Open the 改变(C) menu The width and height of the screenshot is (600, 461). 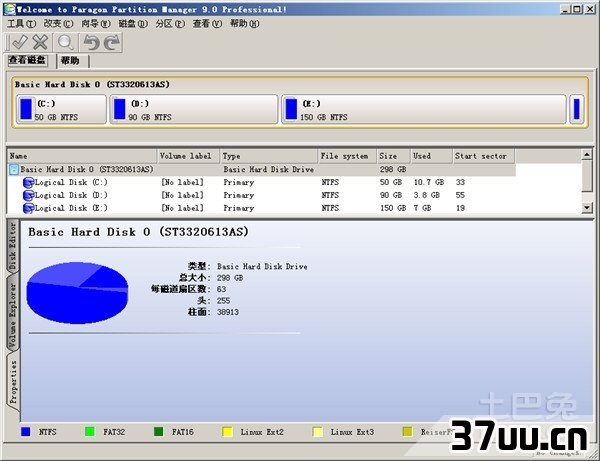[x=58, y=24]
